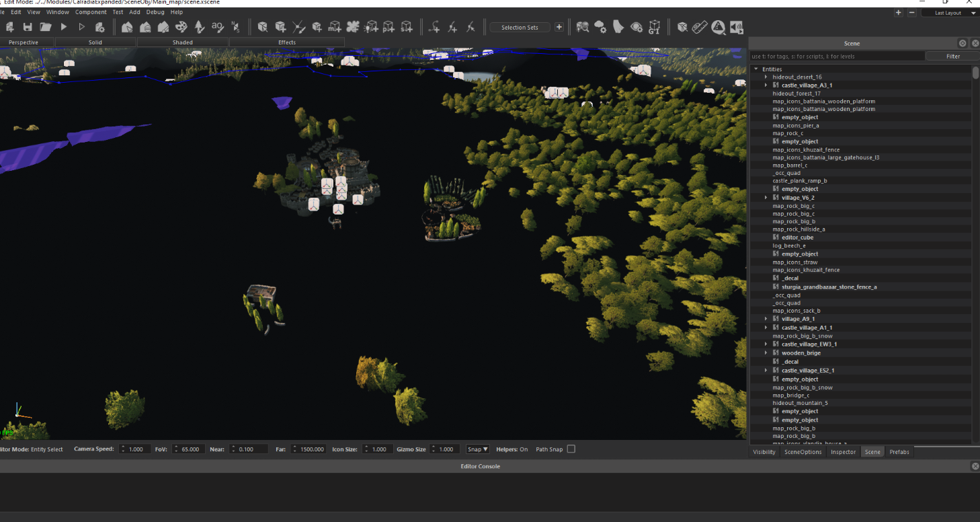Click the flower-shaped decal tool icon

pyautogui.click(x=352, y=27)
